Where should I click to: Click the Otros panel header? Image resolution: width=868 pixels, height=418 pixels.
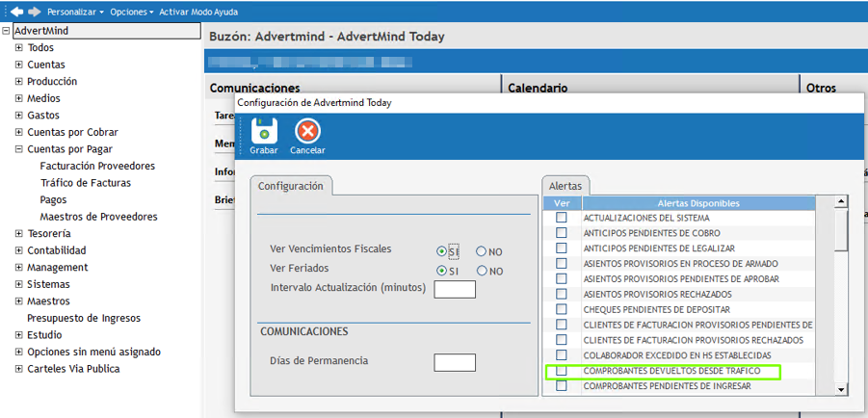point(822,88)
